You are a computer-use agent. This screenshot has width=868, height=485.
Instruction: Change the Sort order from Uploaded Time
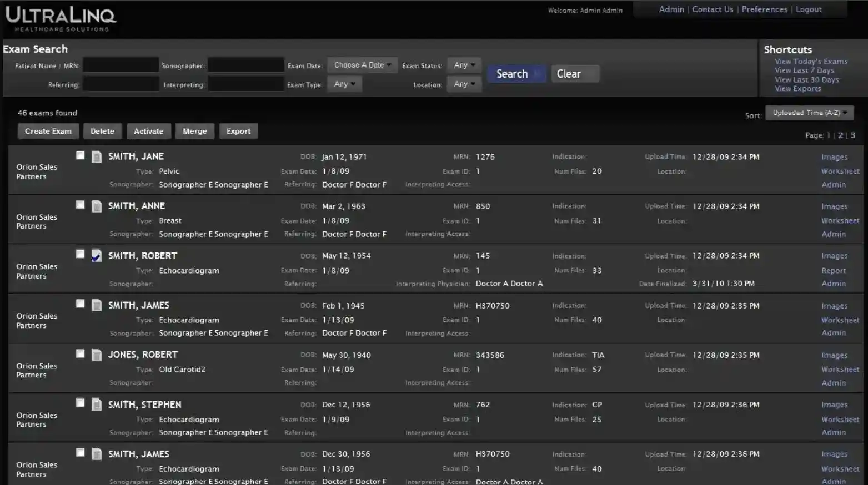coord(809,113)
